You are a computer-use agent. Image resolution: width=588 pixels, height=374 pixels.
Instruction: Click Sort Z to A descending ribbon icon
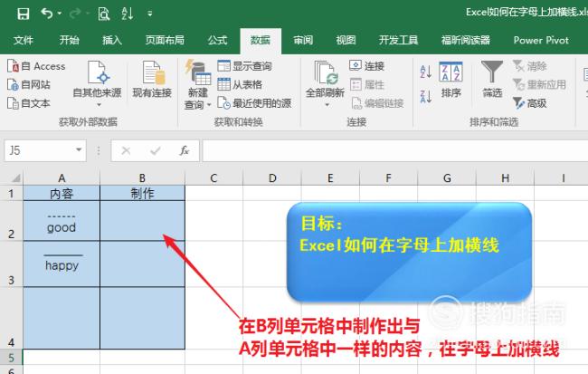point(426,97)
